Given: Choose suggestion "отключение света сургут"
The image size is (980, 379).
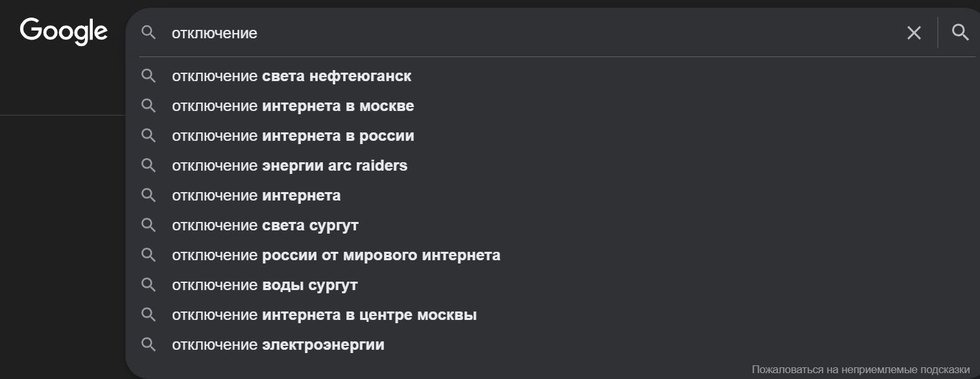Looking at the screenshot, I should 265,226.
